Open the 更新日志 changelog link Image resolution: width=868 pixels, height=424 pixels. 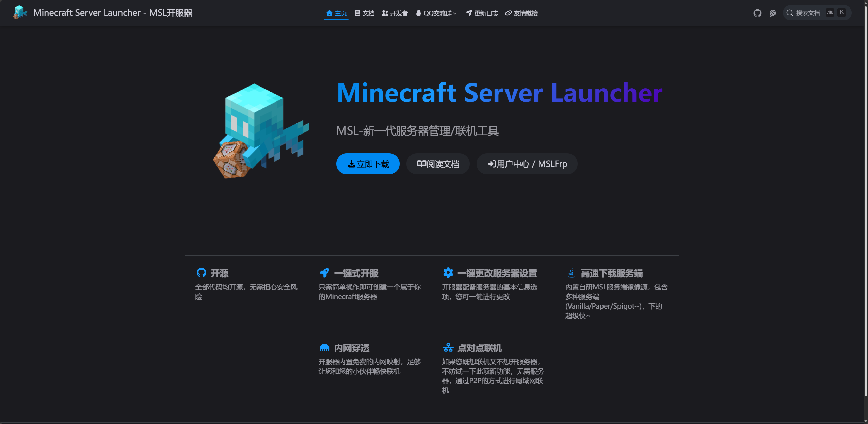482,13
